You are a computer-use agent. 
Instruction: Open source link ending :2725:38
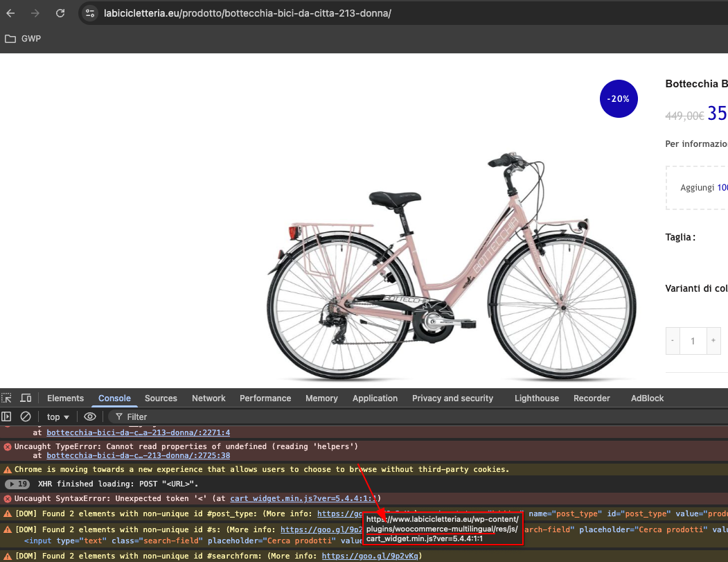(x=139, y=456)
